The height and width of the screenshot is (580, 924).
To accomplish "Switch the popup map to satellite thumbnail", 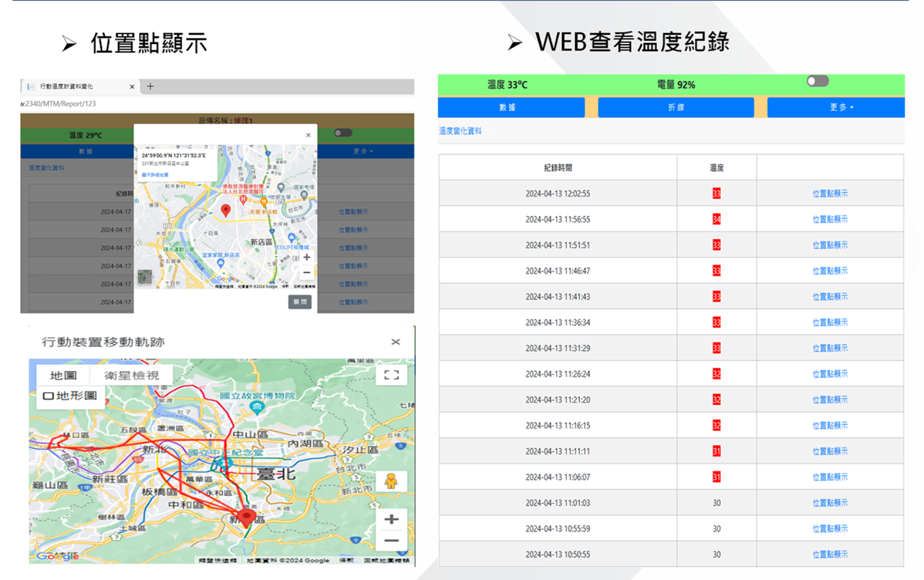I will [x=145, y=277].
